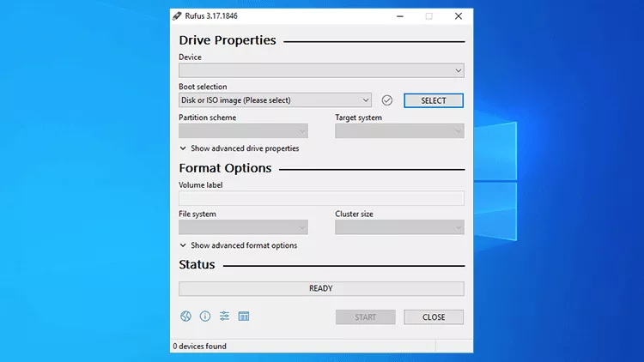This screenshot has height=362, width=644.
Task: Expand Show advanced format options
Action: click(x=238, y=245)
